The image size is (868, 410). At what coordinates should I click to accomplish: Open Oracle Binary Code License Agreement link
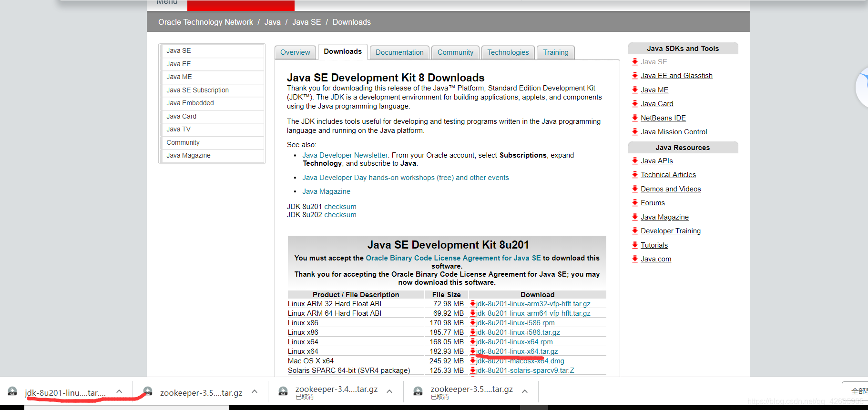point(453,258)
